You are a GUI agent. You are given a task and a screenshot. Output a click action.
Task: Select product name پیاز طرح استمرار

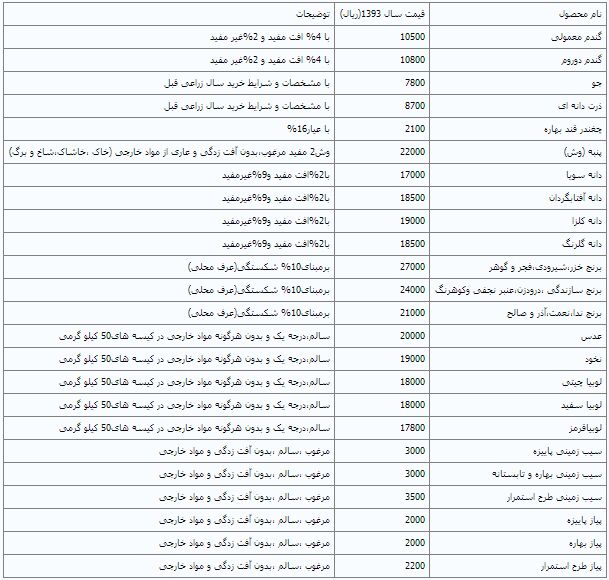(x=571, y=565)
